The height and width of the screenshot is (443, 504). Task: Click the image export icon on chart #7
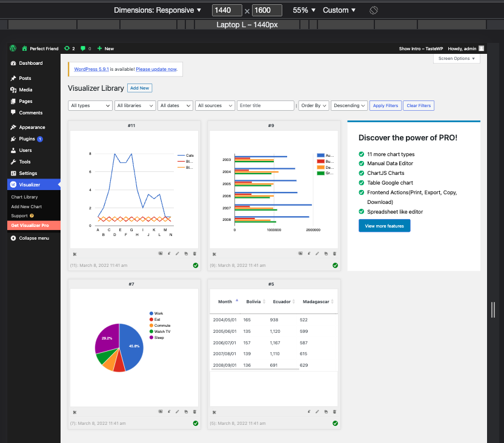tap(161, 412)
